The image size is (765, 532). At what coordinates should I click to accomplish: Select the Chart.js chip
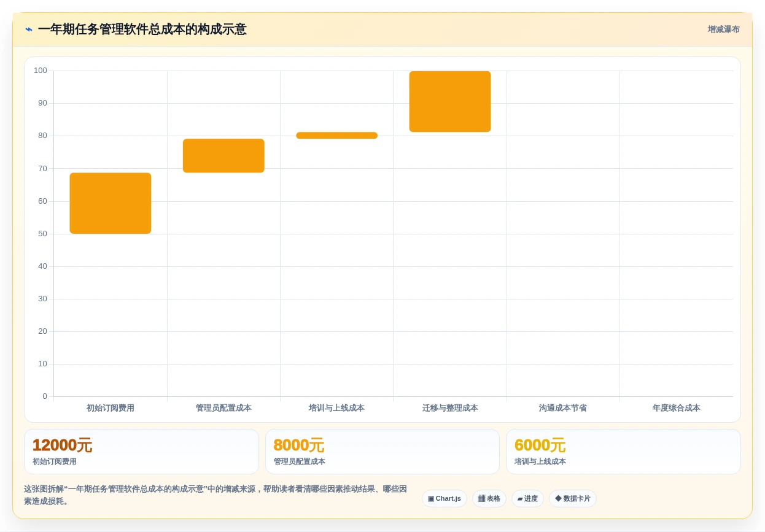pos(445,499)
